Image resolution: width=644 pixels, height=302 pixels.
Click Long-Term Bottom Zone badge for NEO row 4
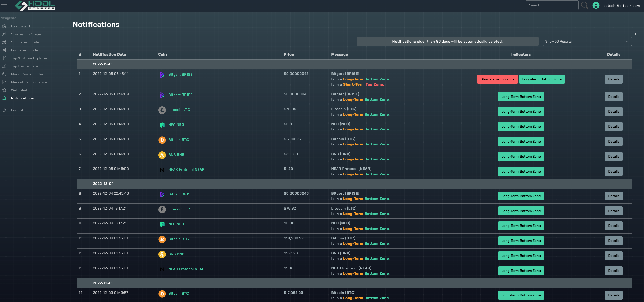point(521,126)
